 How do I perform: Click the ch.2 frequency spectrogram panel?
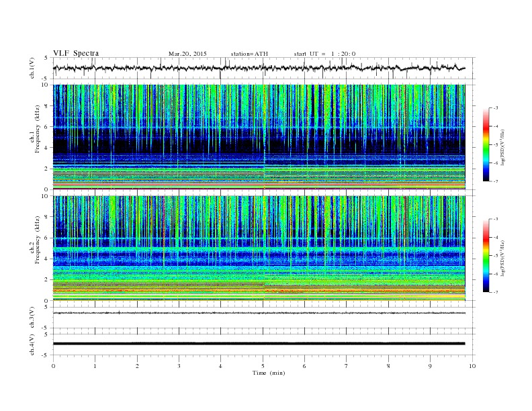259,248
